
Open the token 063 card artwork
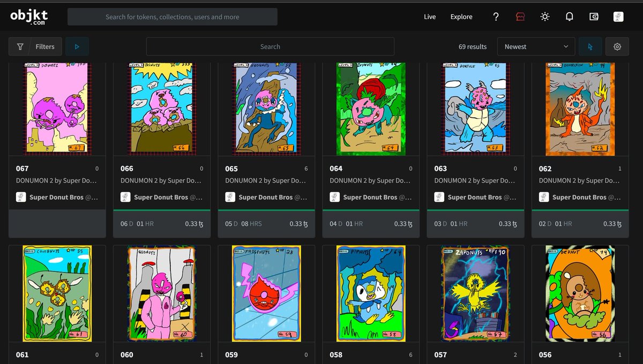click(x=475, y=109)
